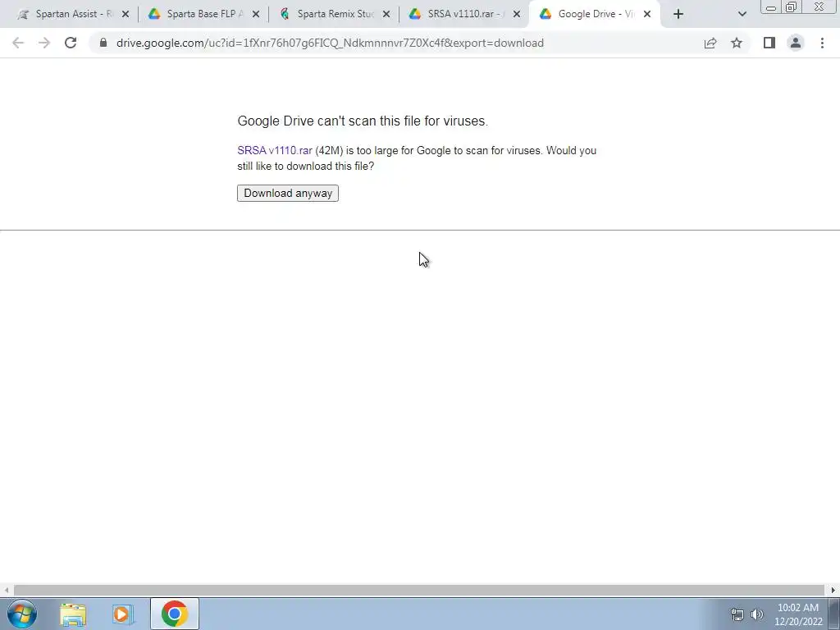Open a new browser tab
The width and height of the screenshot is (840, 630).
tap(678, 15)
